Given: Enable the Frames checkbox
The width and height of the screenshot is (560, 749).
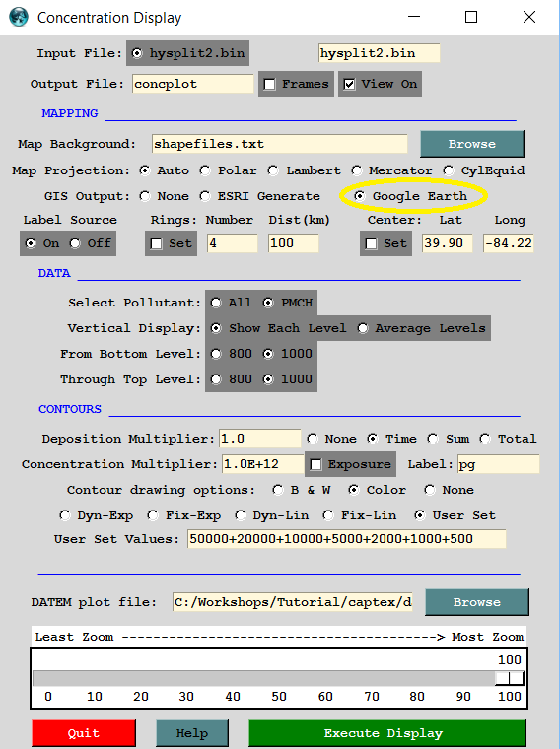Looking at the screenshot, I should [x=270, y=84].
